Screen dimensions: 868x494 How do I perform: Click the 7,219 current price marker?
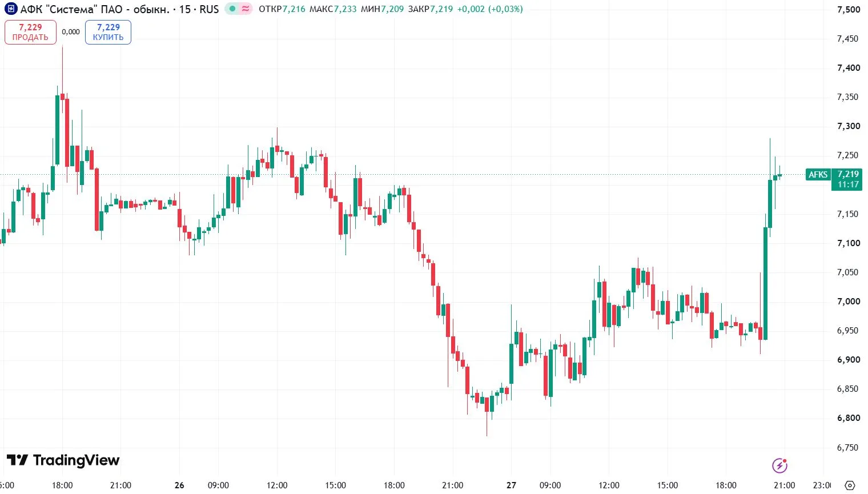pos(848,174)
